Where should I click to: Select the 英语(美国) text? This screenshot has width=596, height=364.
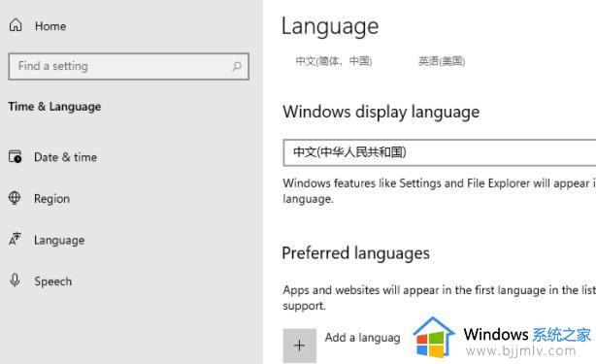[442, 61]
